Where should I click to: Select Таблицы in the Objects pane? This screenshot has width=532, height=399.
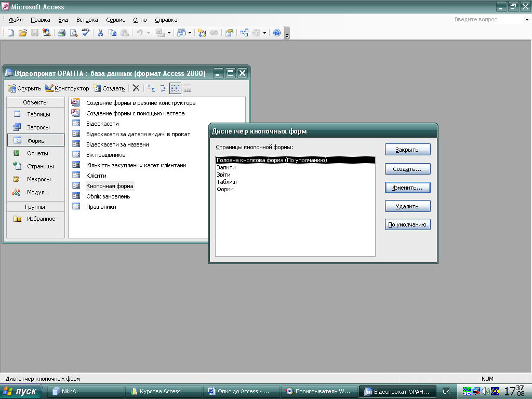pos(36,114)
